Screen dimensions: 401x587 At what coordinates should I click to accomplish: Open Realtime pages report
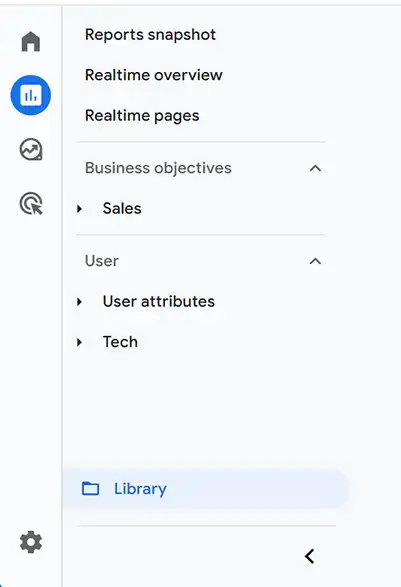142,116
